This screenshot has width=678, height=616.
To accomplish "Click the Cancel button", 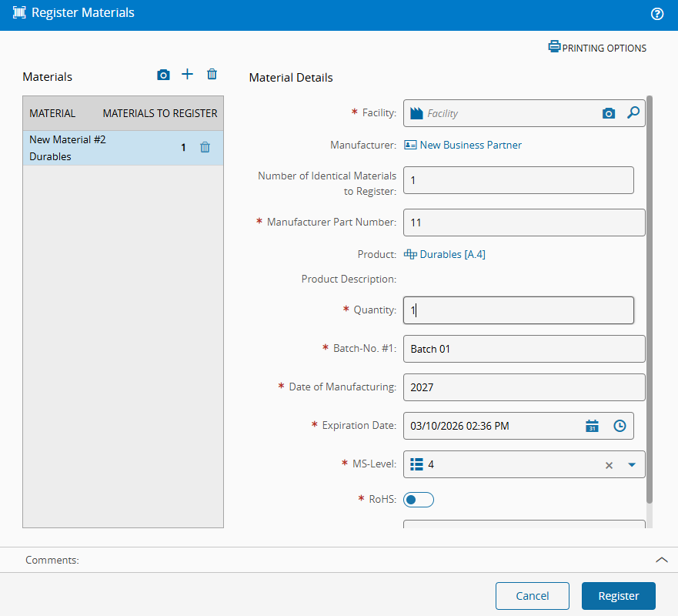I will click(532, 596).
